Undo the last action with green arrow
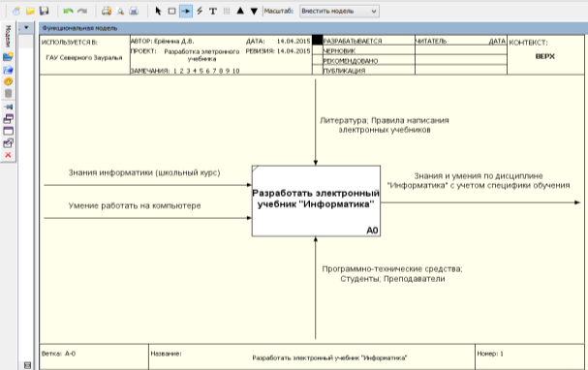The image size is (588, 370). 68,12
